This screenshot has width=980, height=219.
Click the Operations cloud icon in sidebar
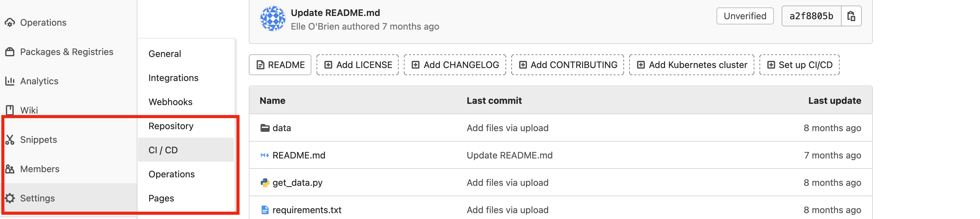[x=10, y=22]
